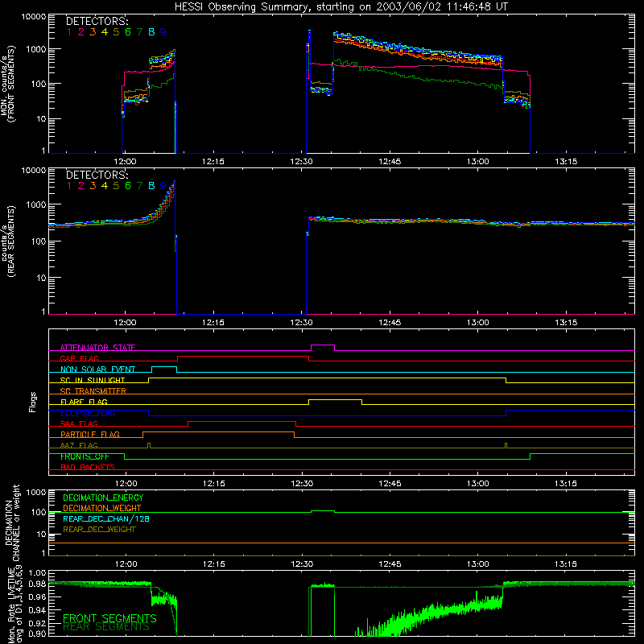
Task: Click the REAR SEGMENTS livetime legend label
Action: [x=106, y=627]
